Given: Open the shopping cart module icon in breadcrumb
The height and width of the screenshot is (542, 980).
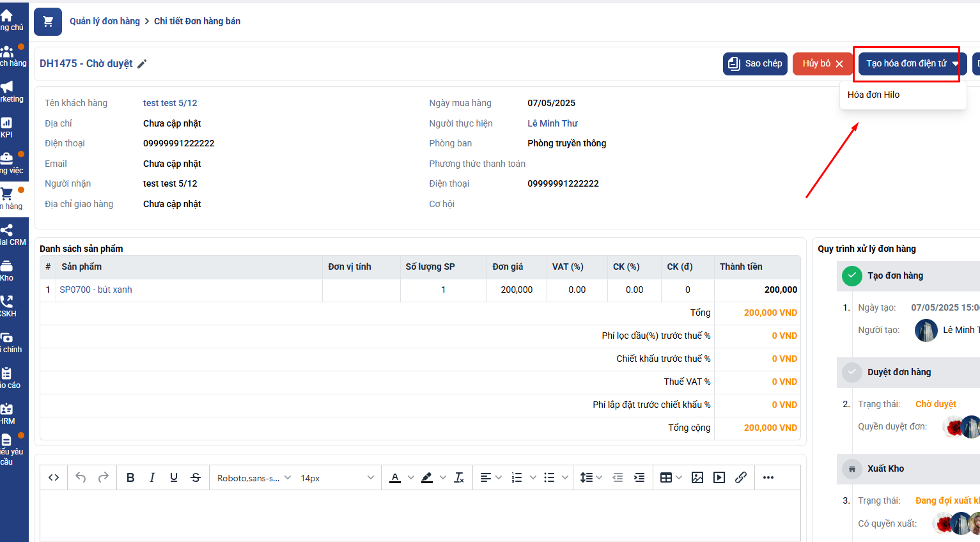Looking at the screenshot, I should pyautogui.click(x=48, y=22).
